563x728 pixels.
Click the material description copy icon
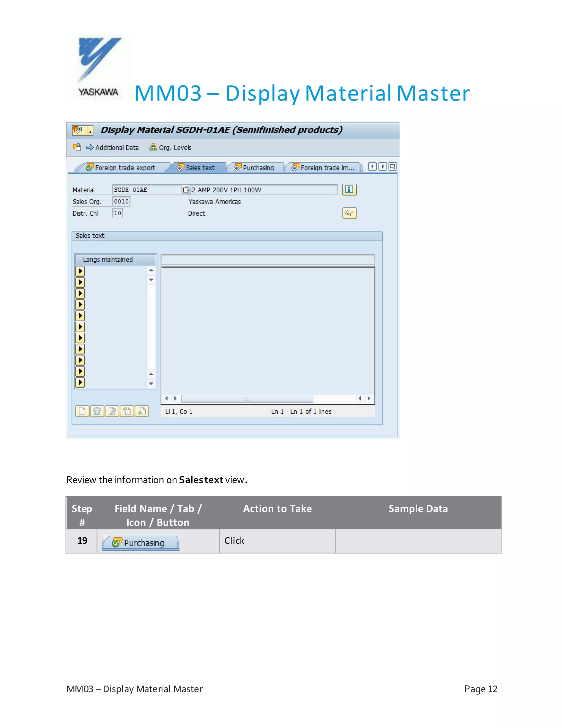click(186, 190)
